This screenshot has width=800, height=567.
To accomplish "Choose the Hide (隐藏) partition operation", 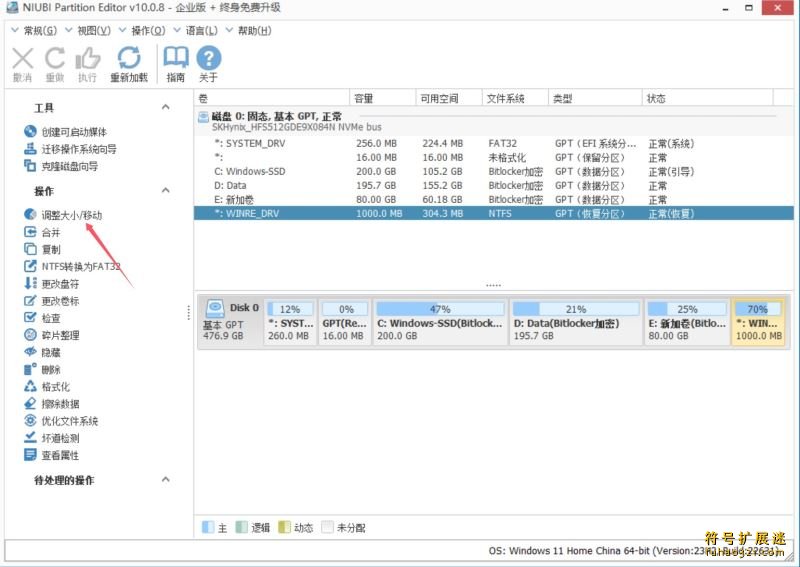I will point(42,352).
